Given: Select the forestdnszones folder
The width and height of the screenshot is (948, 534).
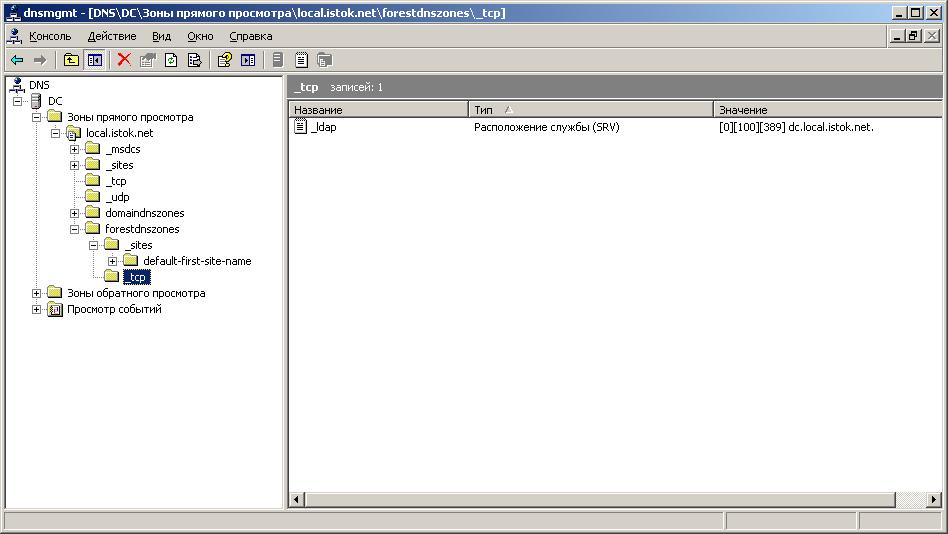Looking at the screenshot, I should click(142, 229).
